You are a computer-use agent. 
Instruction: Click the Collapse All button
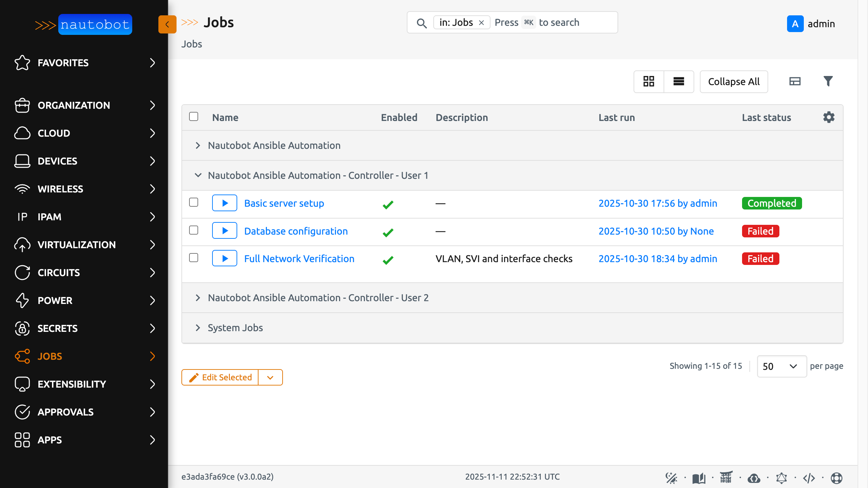[x=733, y=81]
